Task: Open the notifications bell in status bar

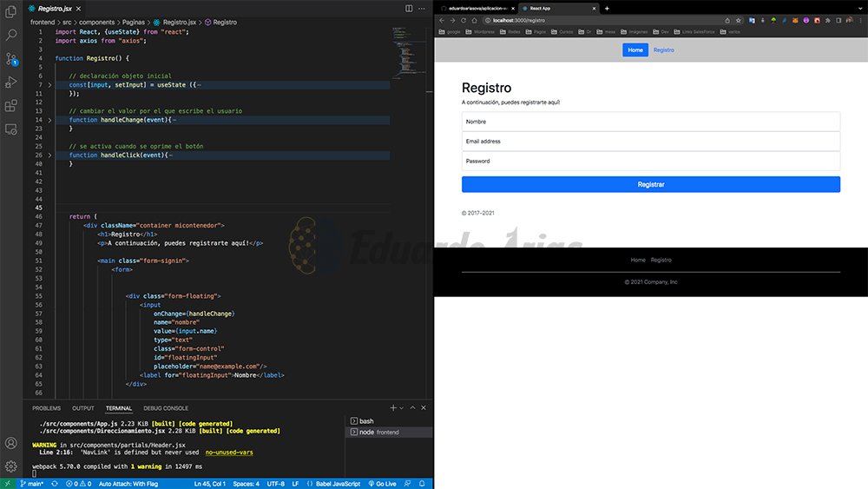Action: tap(422, 484)
